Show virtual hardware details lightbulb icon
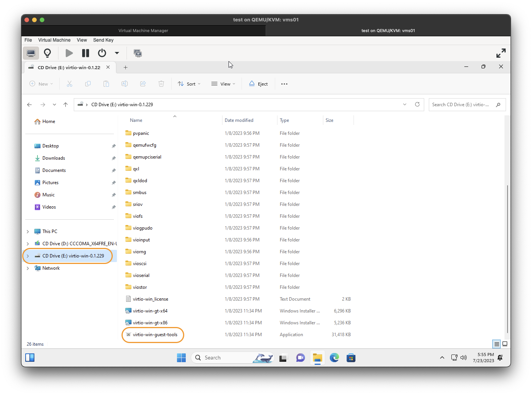This screenshot has width=532, height=395. (47, 53)
